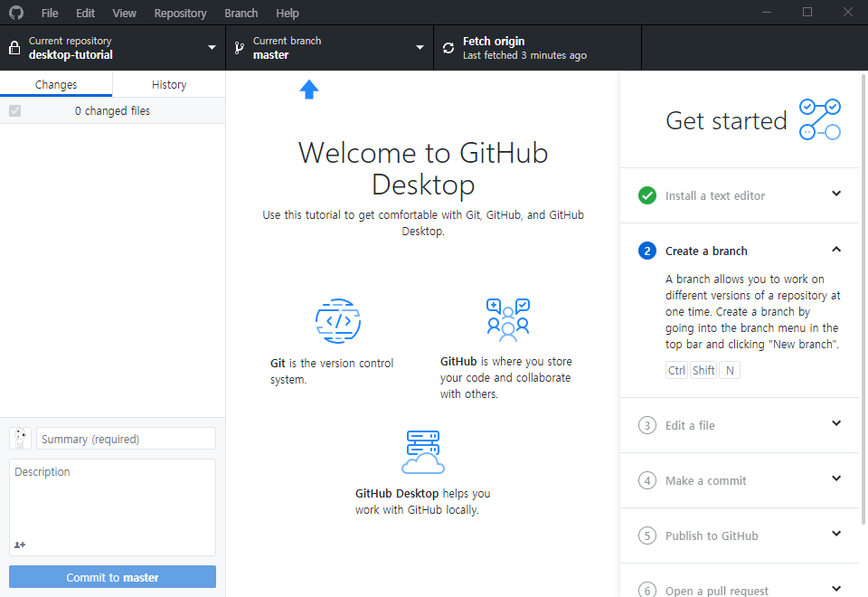Viewport: 868px width, 597px height.
Task: Click the Fetch origin sync icon
Action: click(x=448, y=46)
